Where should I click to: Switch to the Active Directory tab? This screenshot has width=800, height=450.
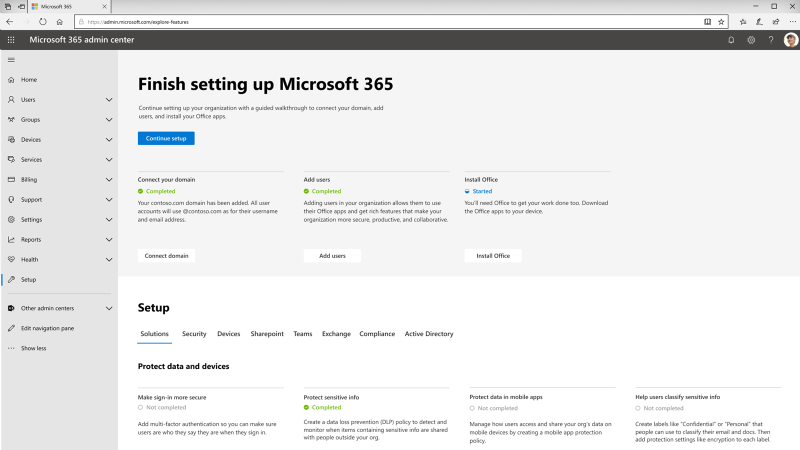tap(429, 334)
